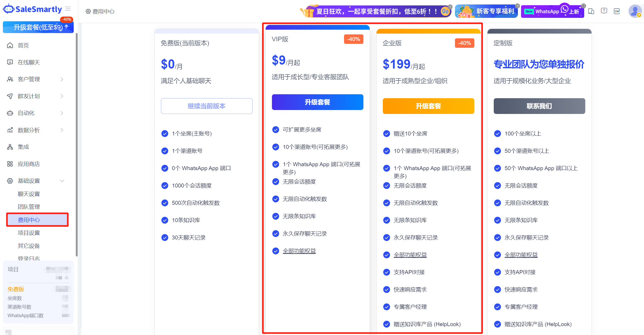Open 集成 integration sidebar icon
644x335 pixels.
coord(10,147)
